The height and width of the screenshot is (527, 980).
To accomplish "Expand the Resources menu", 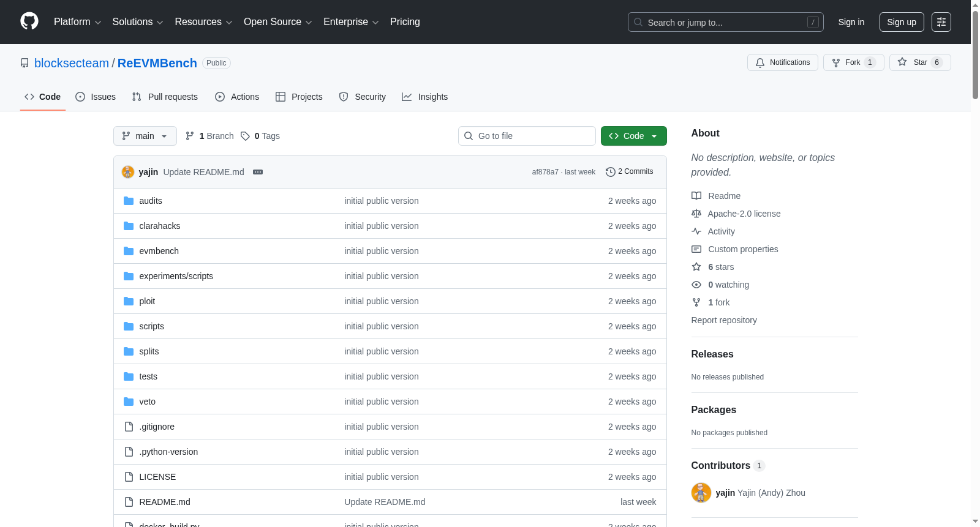I will point(203,22).
